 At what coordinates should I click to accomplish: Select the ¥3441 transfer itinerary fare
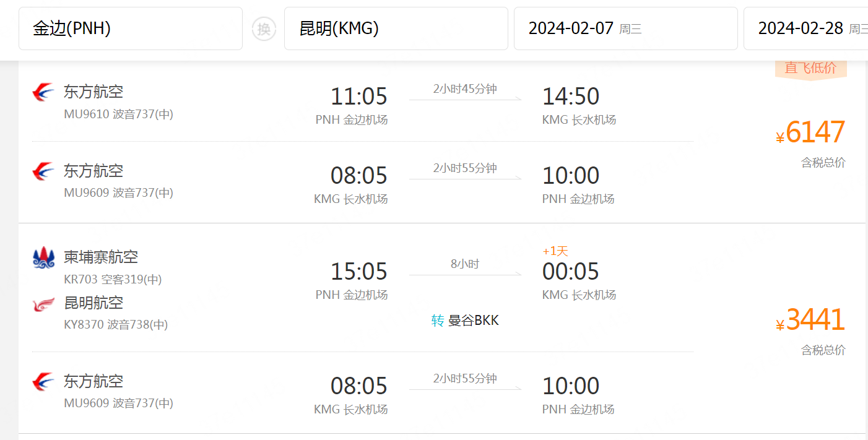[x=810, y=321]
